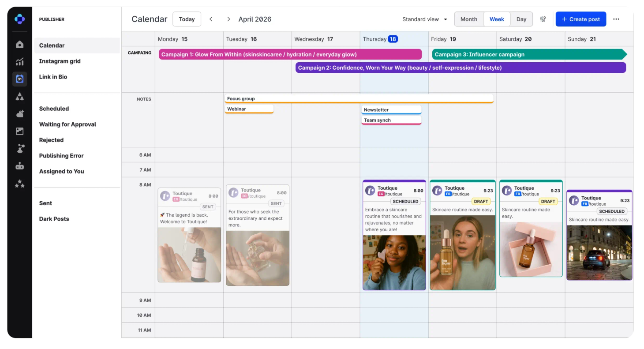The height and width of the screenshot is (349, 644).
Task: Open the Team synch note
Action: [x=391, y=120]
